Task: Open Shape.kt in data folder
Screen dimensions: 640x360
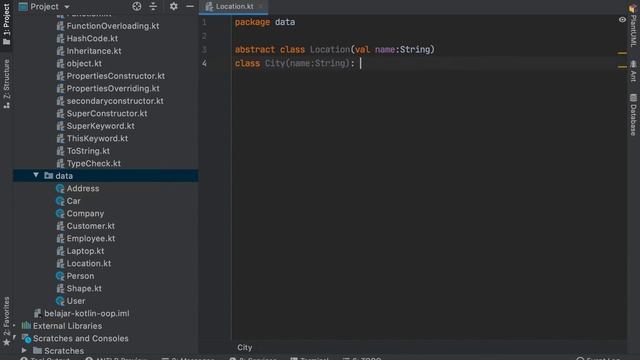Action: [84, 289]
